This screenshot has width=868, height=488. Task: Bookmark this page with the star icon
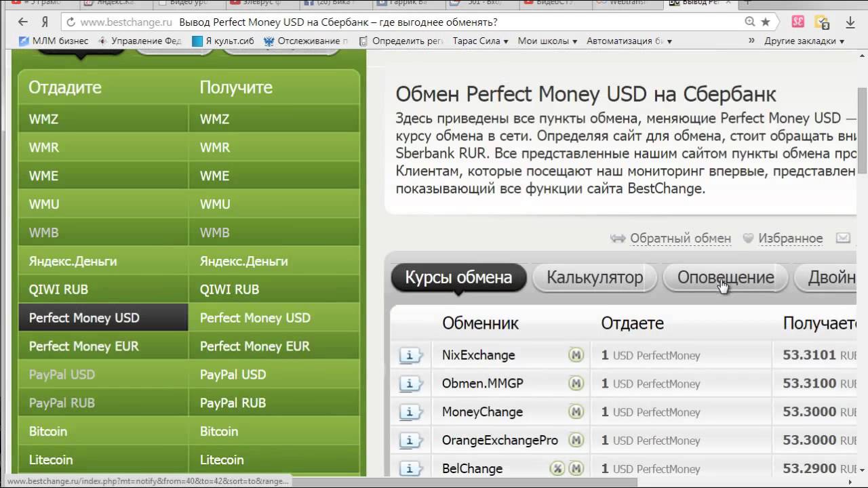(x=766, y=22)
